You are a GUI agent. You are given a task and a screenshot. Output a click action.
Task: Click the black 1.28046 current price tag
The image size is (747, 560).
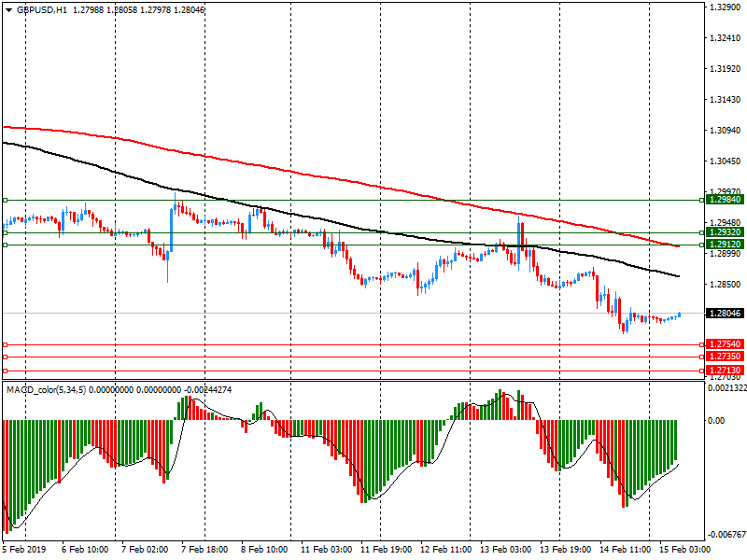(725, 313)
